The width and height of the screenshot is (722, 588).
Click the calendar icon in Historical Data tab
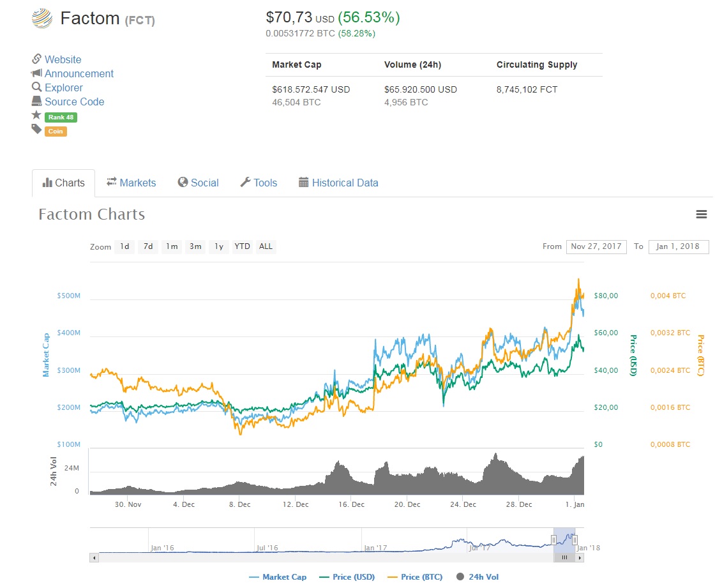point(303,183)
